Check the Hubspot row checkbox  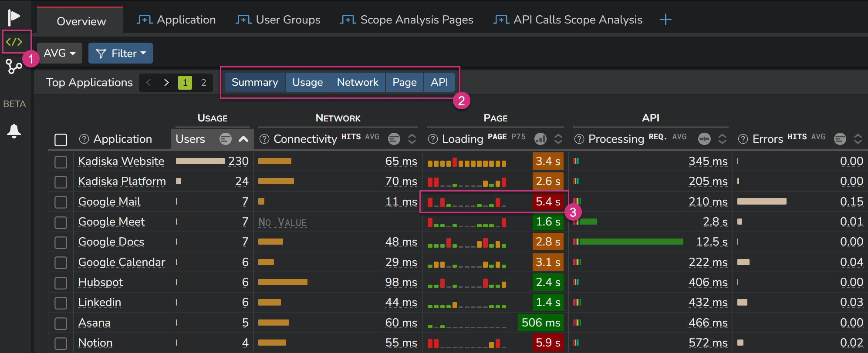tap(61, 283)
